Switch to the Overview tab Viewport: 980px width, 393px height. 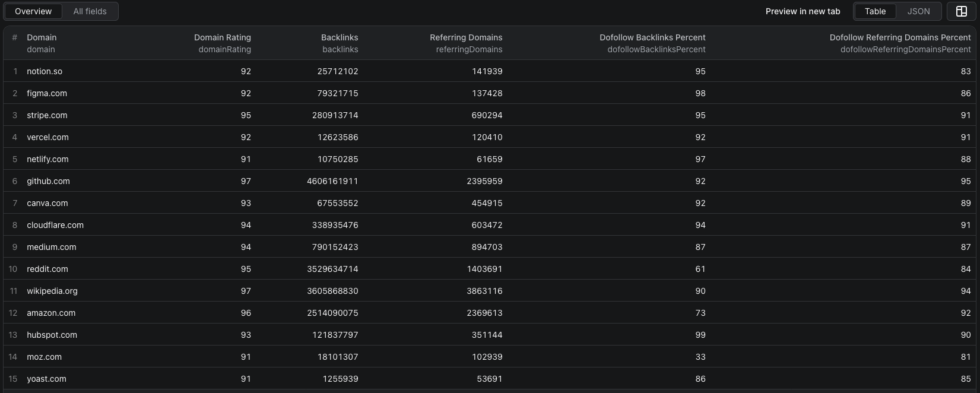[33, 11]
